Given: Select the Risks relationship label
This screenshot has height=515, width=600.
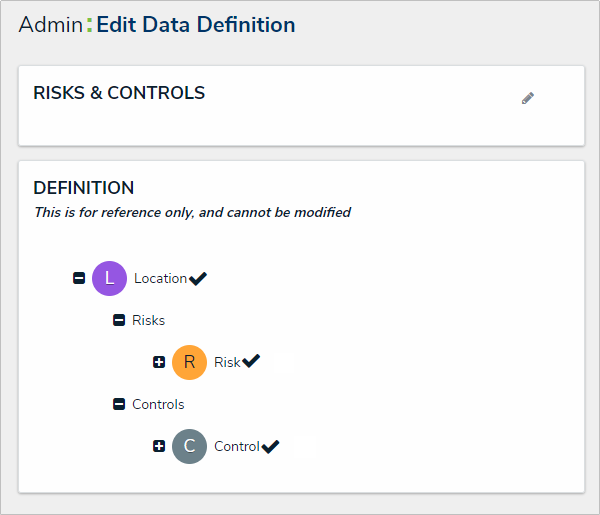Looking at the screenshot, I should tap(148, 321).
